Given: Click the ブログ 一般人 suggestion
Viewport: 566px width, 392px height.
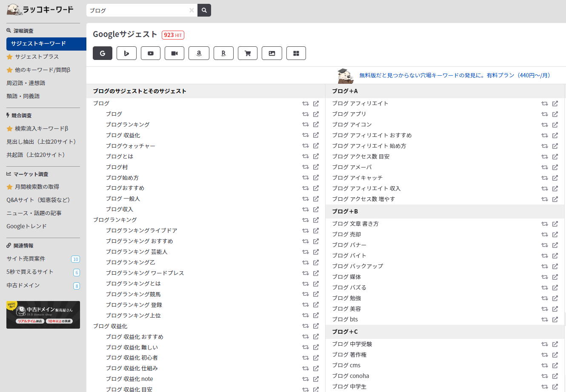Looking at the screenshot, I should pos(123,199).
